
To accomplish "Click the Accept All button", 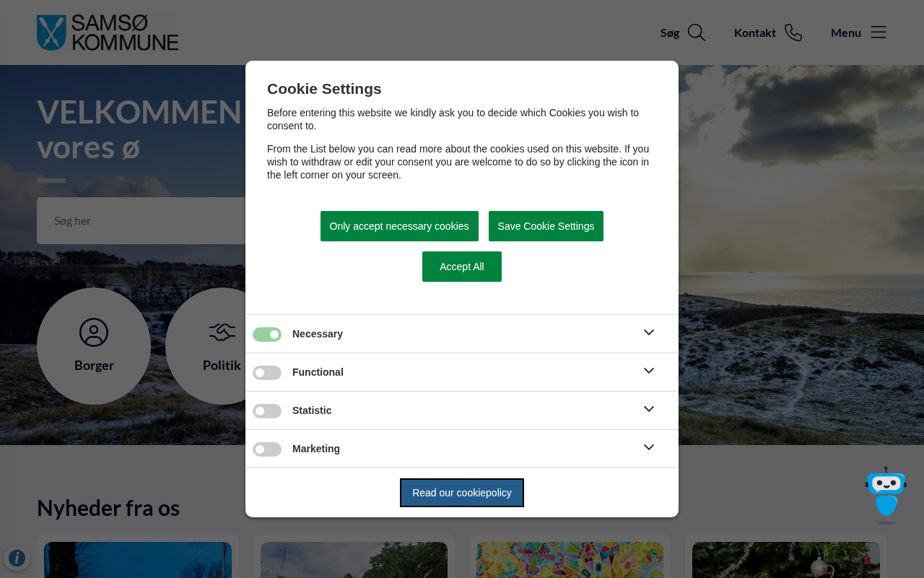I will [x=462, y=267].
